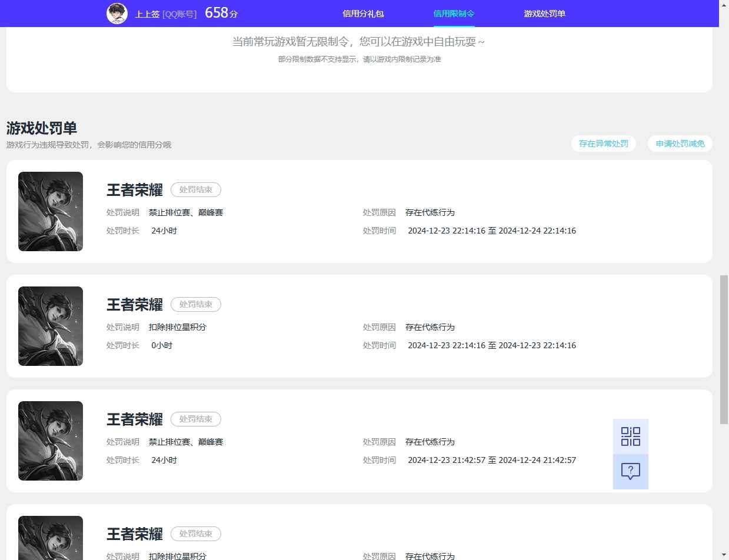
Task: Click 2024-12-23 22:14:16 至 2024-12-23 22:14:16
Action: point(492,345)
